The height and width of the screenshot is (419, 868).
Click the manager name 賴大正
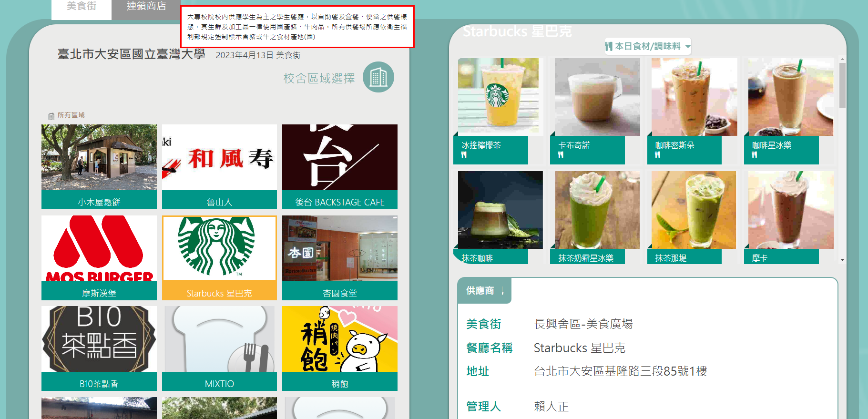click(x=551, y=407)
